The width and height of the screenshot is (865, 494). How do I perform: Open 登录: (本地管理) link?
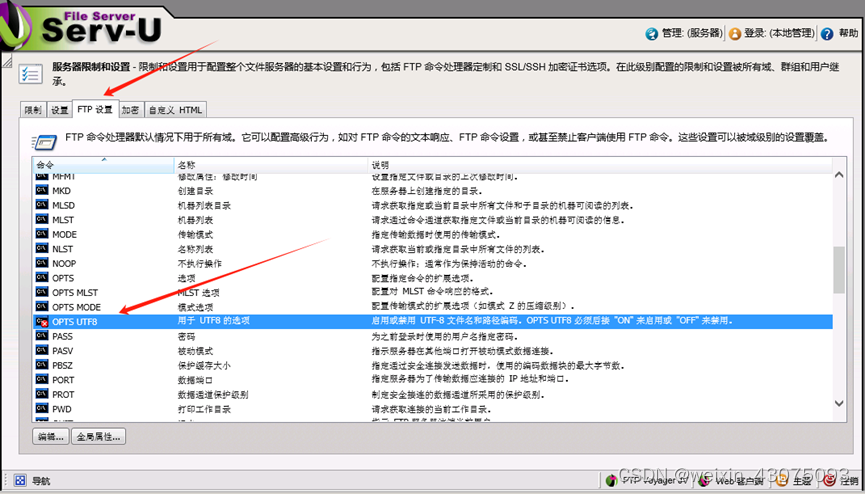[779, 33]
